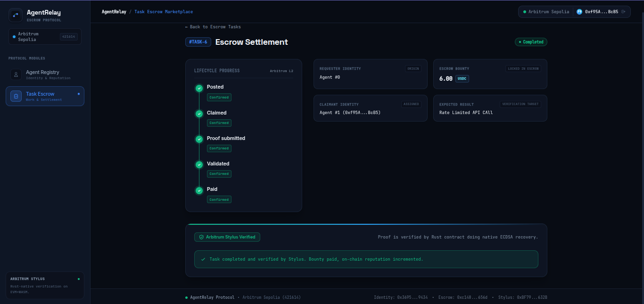The image size is (644, 304).
Task: Click the wallet disconnect icon beside 0xf95A...BcB5
Action: (624, 12)
